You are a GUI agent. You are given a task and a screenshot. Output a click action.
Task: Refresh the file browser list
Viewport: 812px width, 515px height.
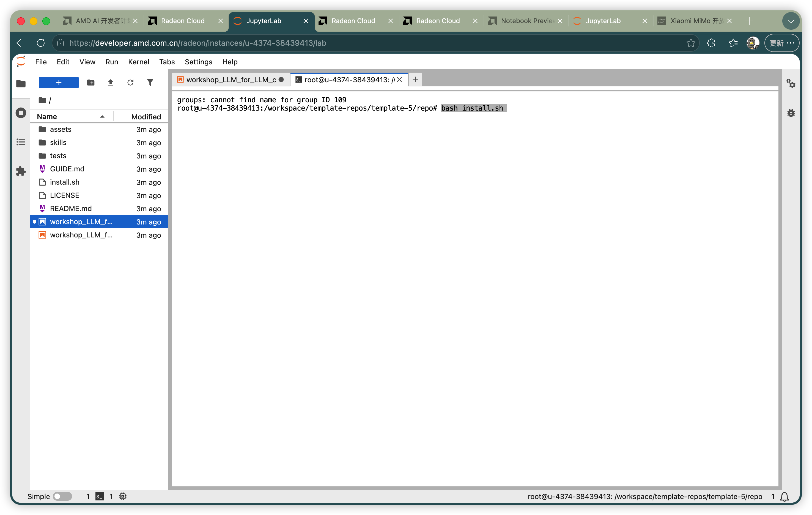pyautogui.click(x=130, y=83)
